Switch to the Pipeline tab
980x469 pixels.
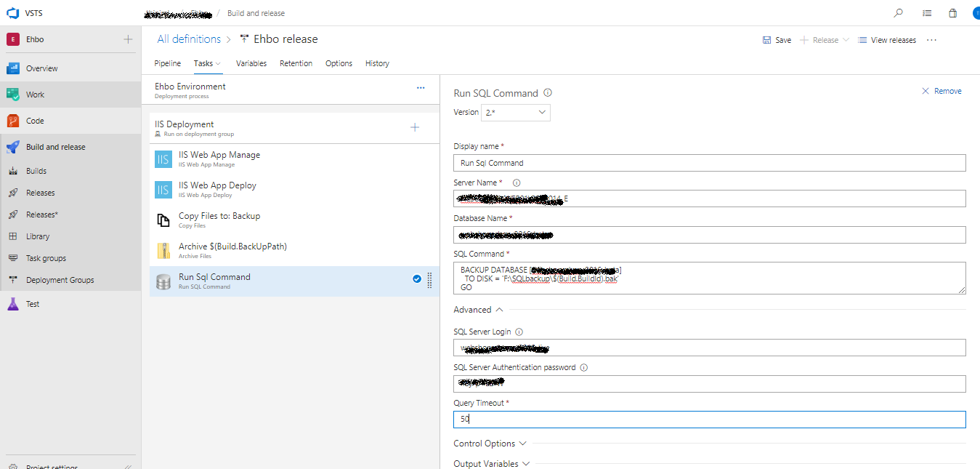click(168, 63)
